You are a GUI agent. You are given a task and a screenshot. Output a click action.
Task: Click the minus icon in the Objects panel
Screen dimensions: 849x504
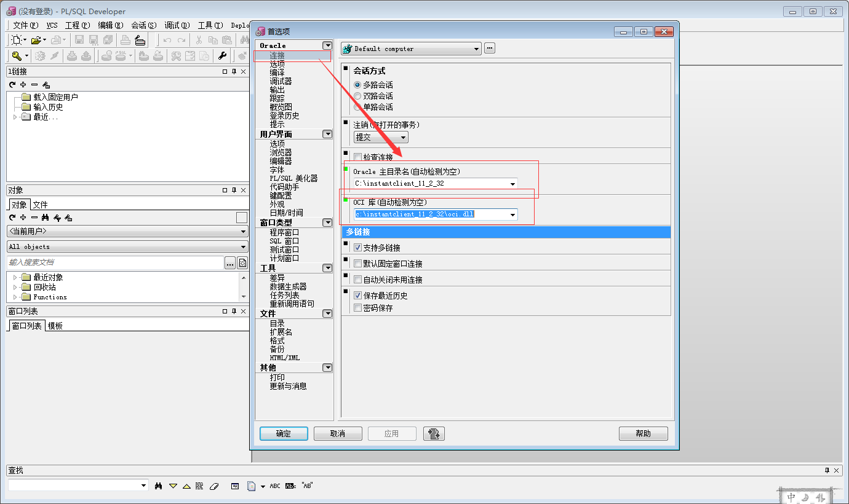34,218
